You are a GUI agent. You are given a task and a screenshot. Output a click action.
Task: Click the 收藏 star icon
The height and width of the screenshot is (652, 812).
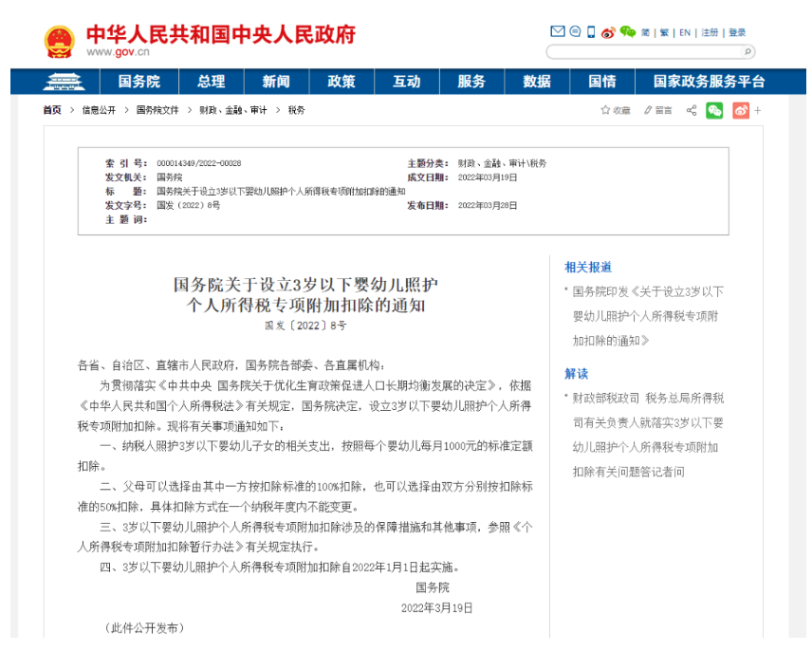[x=605, y=110]
